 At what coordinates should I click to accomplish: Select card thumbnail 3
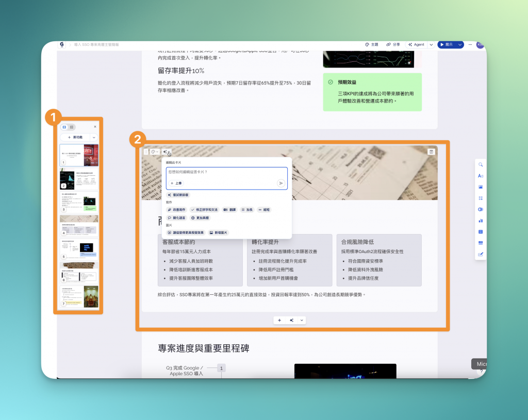(x=79, y=202)
